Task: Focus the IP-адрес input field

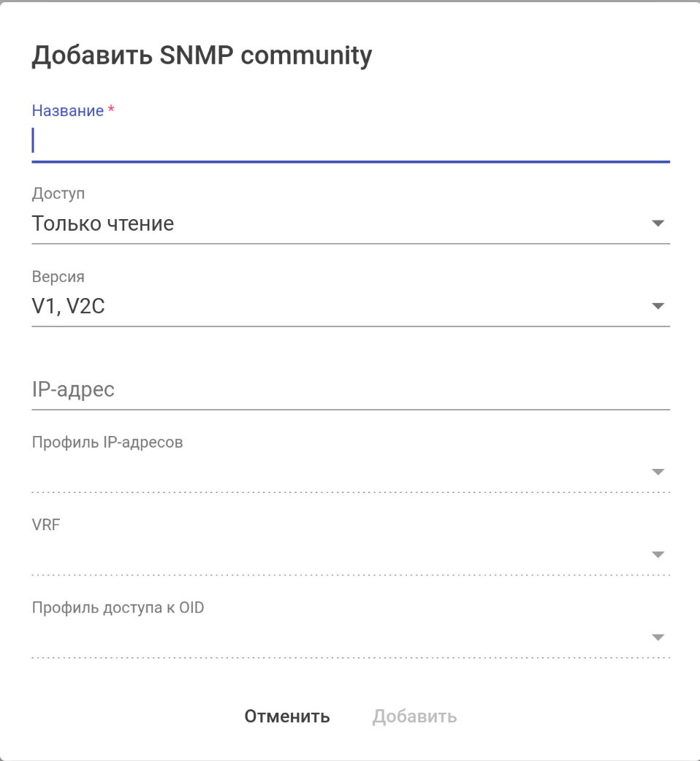Action: tap(351, 389)
